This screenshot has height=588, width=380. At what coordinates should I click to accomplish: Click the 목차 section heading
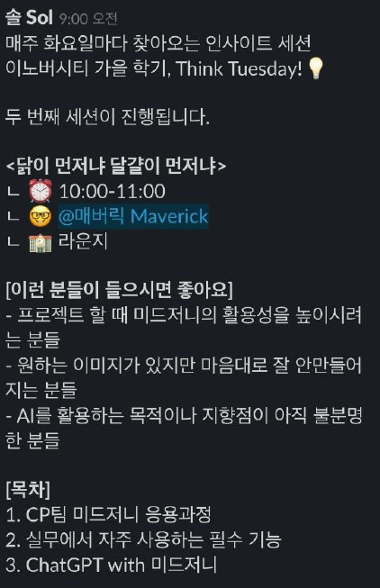(28, 489)
